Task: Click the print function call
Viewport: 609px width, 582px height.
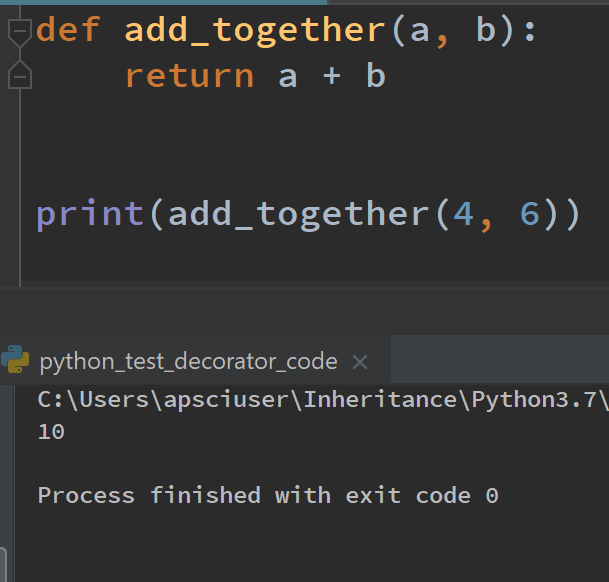Action: 90,213
